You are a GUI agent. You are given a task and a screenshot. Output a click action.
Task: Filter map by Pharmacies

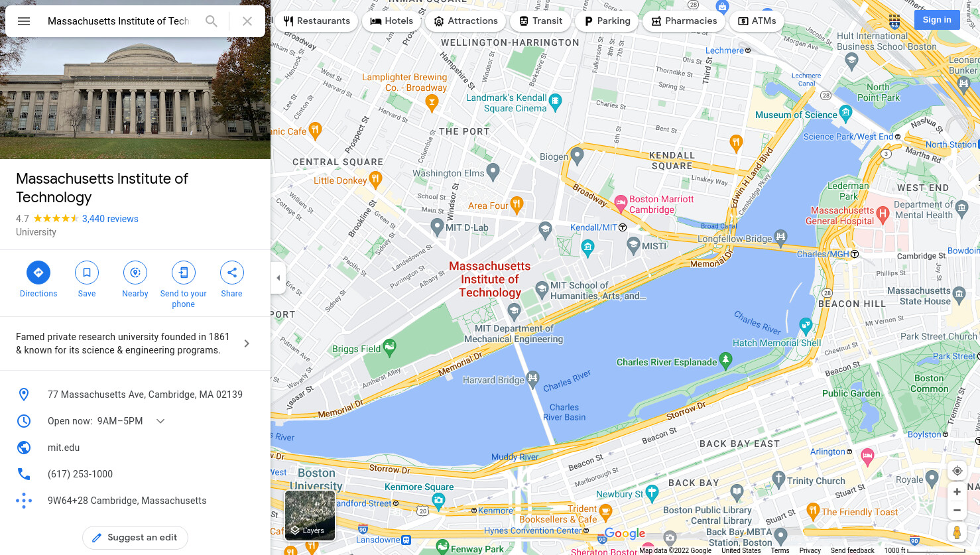click(x=684, y=21)
